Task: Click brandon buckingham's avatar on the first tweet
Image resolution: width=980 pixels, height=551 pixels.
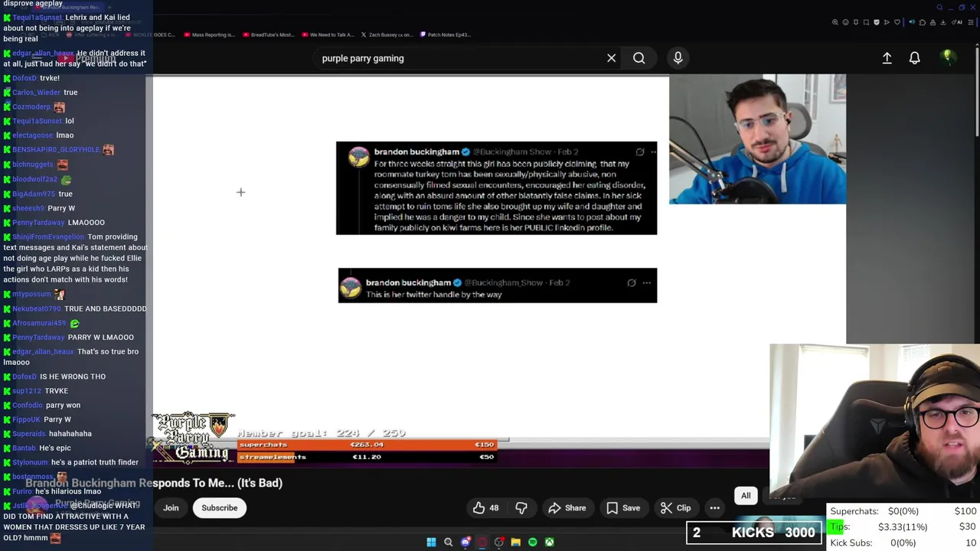Action: coord(358,157)
